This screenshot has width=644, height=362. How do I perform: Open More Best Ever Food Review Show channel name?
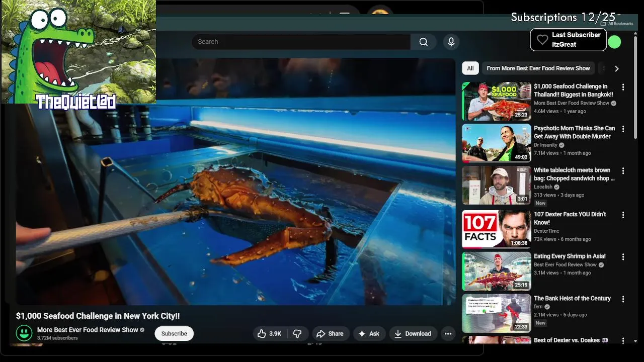pos(88,330)
